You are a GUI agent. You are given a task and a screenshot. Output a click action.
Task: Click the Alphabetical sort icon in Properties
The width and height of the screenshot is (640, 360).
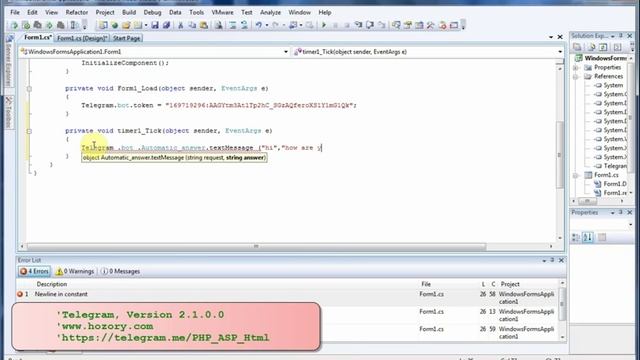pos(588,237)
